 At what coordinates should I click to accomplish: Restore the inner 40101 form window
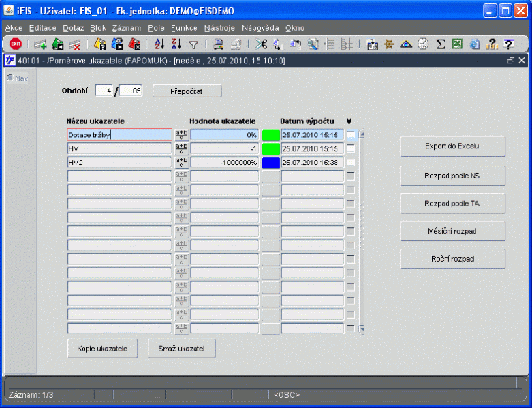pos(511,61)
